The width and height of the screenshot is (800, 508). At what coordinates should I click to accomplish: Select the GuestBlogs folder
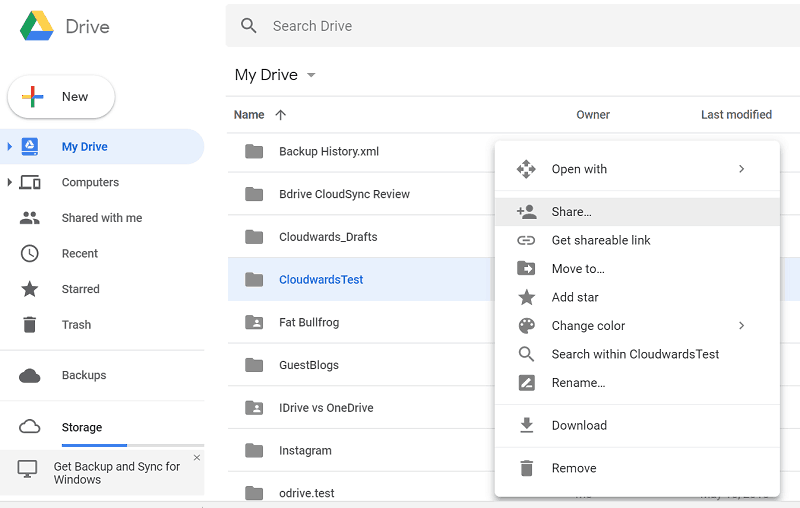tap(361, 365)
